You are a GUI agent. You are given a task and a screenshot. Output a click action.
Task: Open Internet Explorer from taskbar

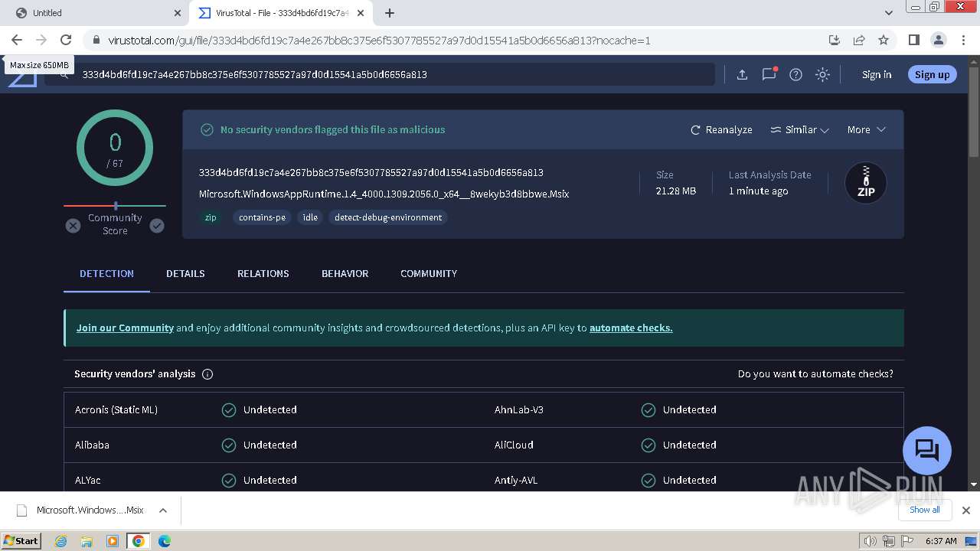point(60,541)
